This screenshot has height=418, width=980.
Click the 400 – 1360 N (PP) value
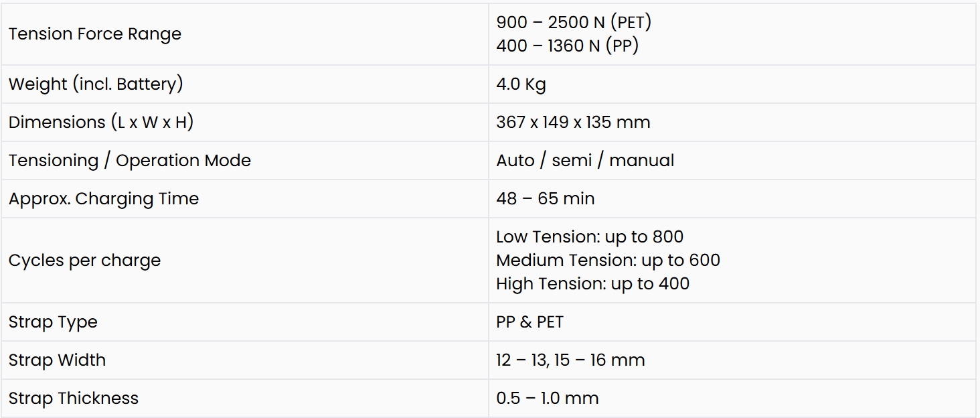(x=567, y=46)
